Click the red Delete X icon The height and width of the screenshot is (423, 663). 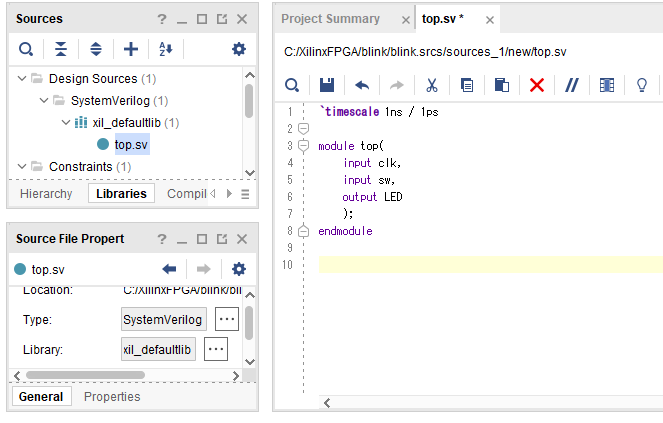(537, 86)
